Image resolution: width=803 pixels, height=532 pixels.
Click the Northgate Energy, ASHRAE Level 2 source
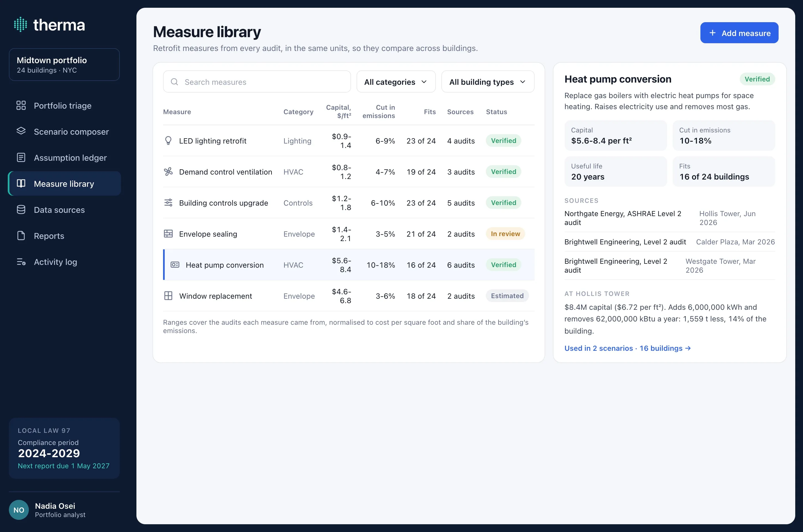click(623, 218)
